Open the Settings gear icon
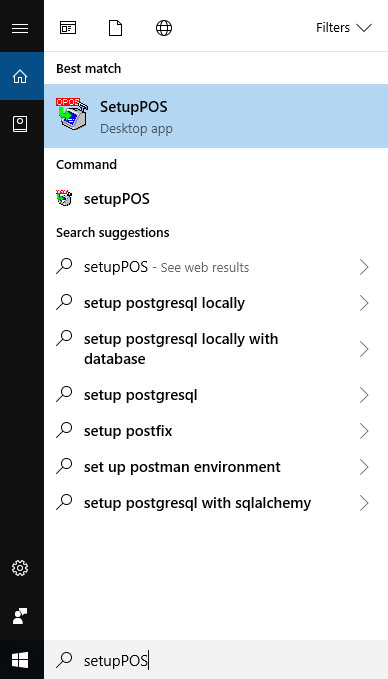This screenshot has height=679, width=388. (20, 568)
